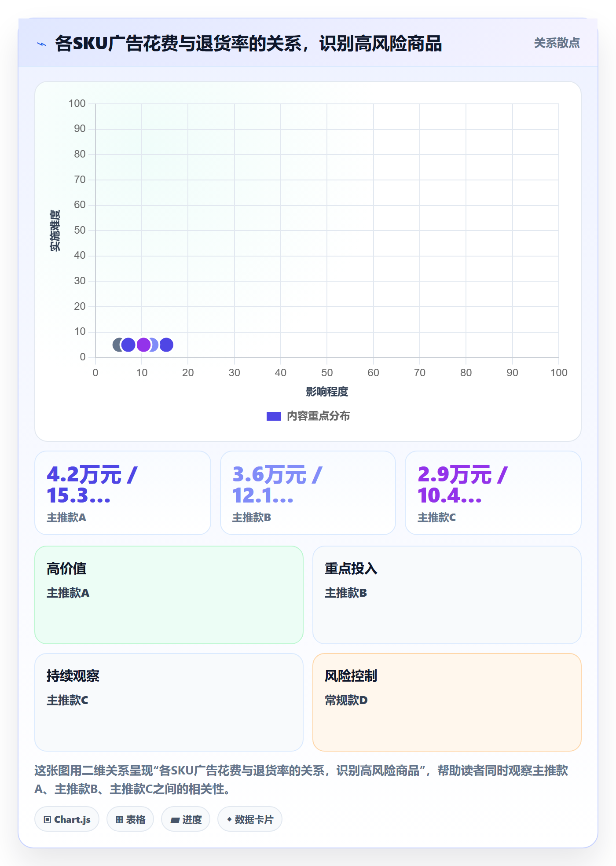
Task: Click the rightmost blue scatter point
Action: click(166, 345)
